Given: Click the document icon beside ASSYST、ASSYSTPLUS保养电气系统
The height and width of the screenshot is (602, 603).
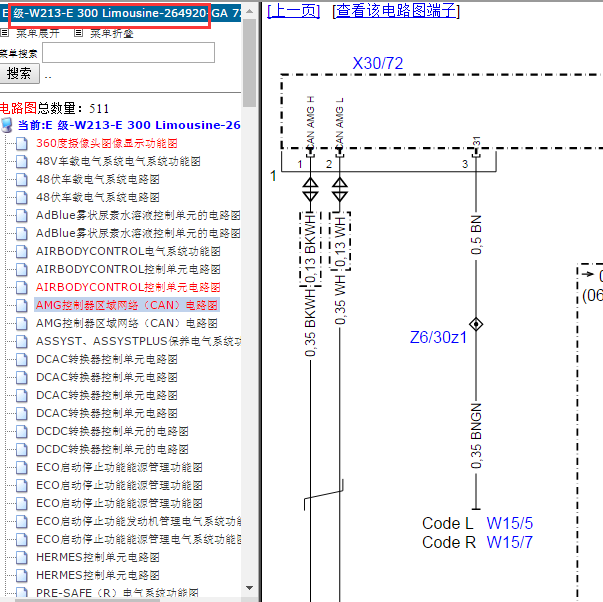Looking at the screenshot, I should click(22, 341).
